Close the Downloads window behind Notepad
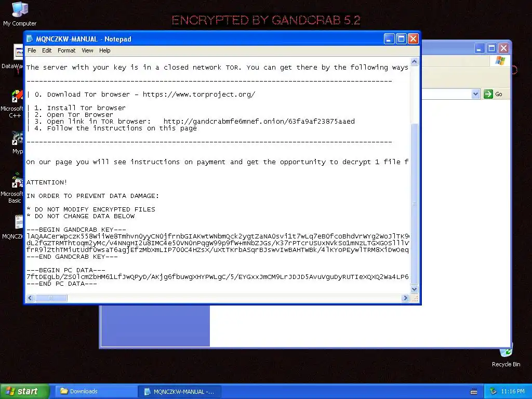Image resolution: width=532 pixels, height=399 pixels. click(x=504, y=48)
